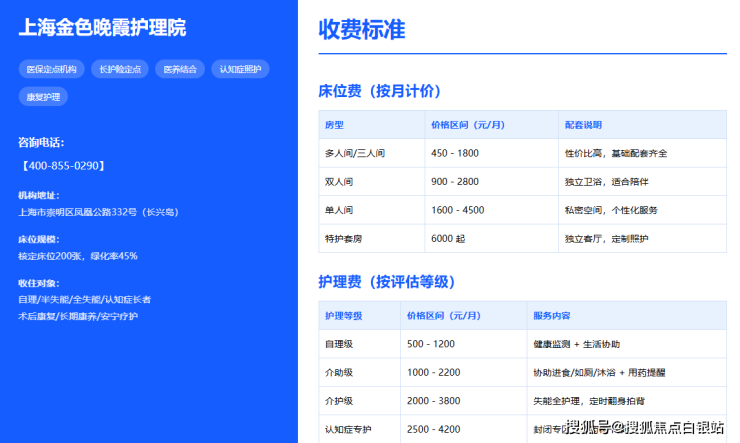This screenshot has height=443, width=740.
Task: Click 失能全护理,定时翻身拍背 cell
Action: (627, 401)
